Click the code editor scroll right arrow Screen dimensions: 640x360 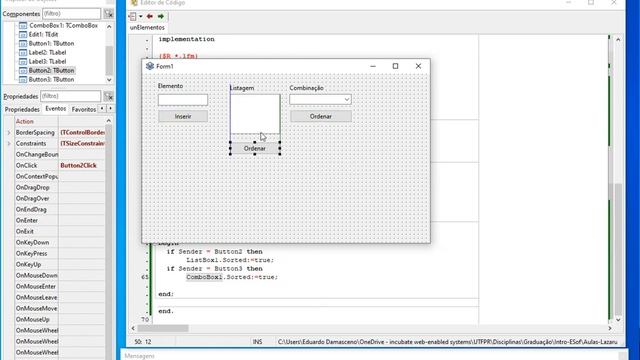610,328
